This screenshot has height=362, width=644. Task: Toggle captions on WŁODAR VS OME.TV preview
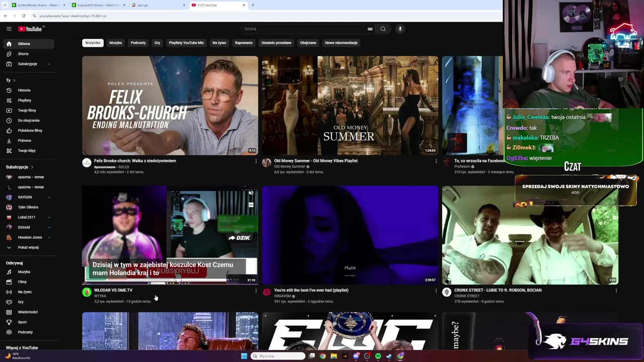[251, 205]
